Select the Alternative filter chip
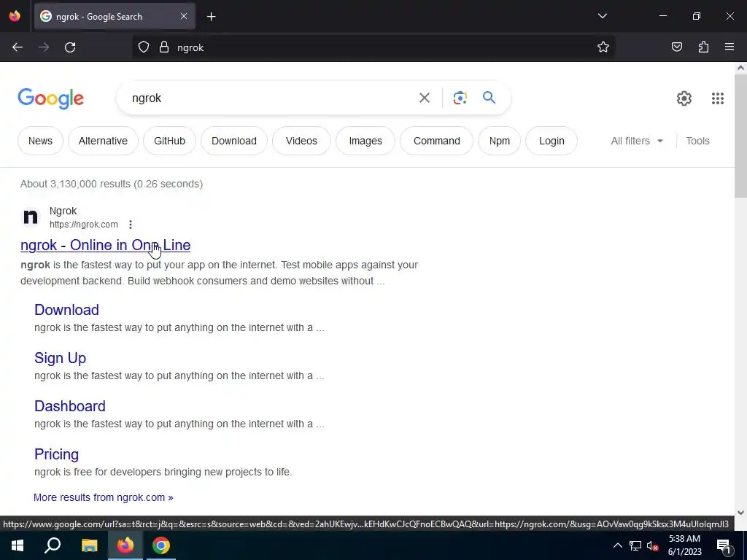 tap(103, 141)
